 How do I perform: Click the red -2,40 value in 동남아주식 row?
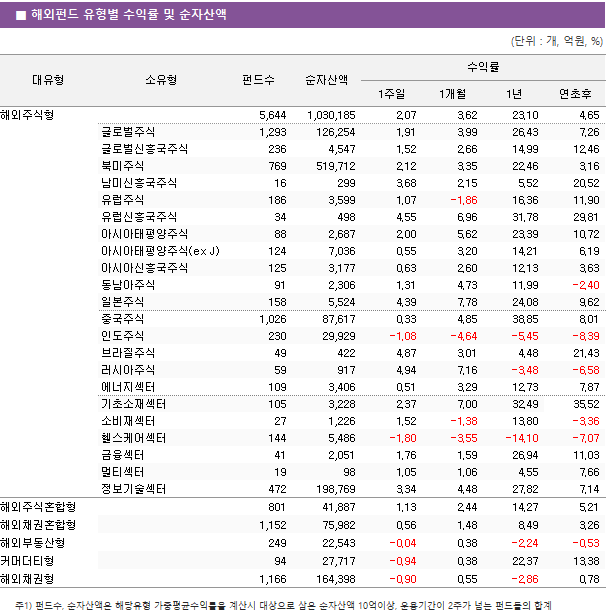[x=586, y=285]
